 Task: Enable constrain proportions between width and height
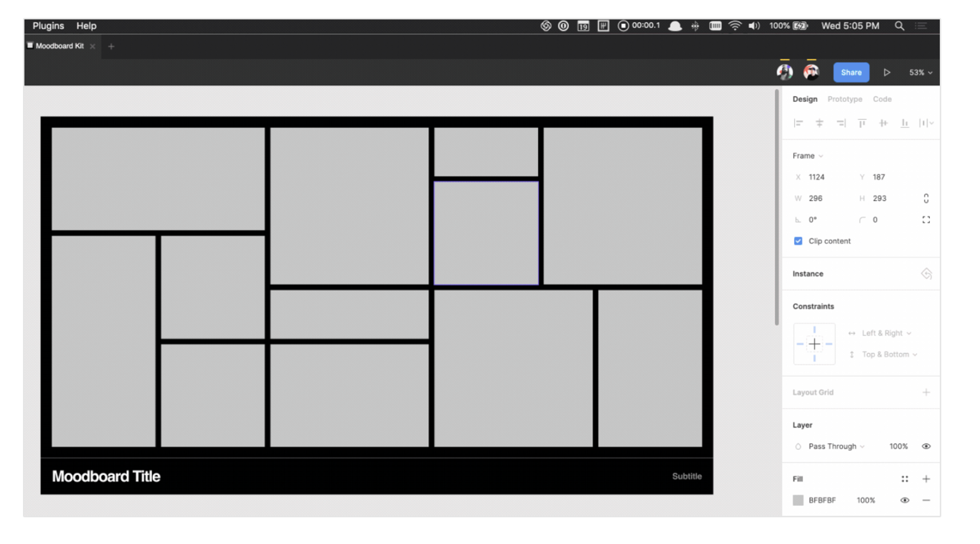pyautogui.click(x=926, y=198)
